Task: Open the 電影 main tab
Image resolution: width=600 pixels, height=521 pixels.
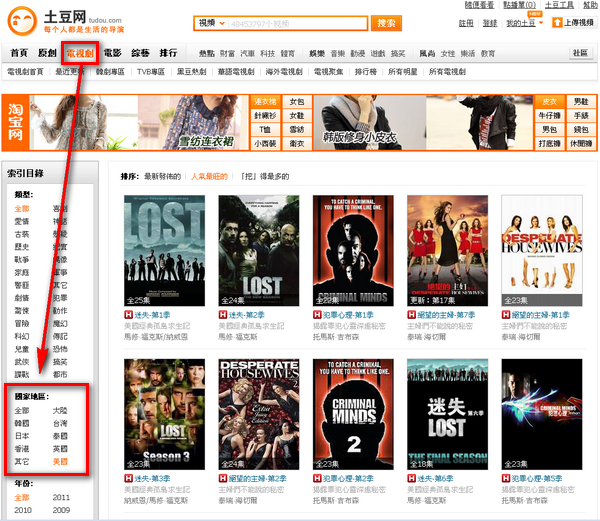Action: click(113, 53)
